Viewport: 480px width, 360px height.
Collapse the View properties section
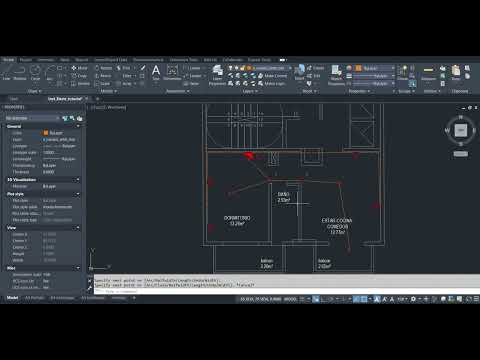[x=78, y=228]
